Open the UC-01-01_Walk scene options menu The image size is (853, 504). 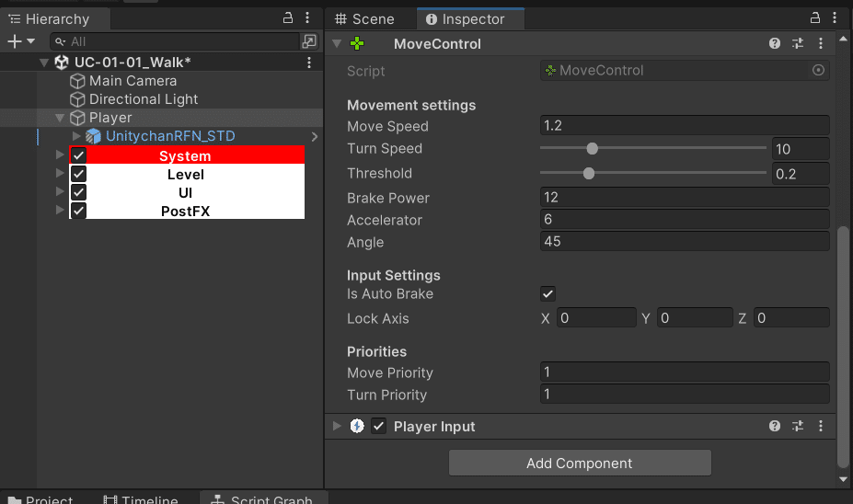point(309,63)
